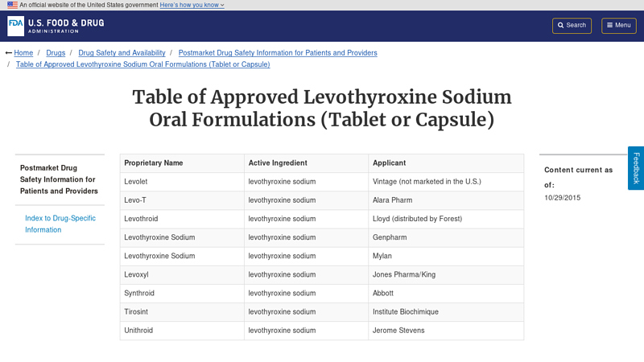This screenshot has height=362, width=644.
Task: Click the Proprietary Name column header
Action: [182, 163]
